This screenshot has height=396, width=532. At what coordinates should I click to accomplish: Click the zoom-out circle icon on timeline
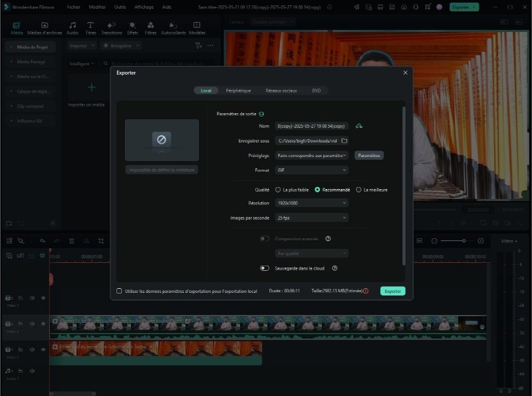434,241
